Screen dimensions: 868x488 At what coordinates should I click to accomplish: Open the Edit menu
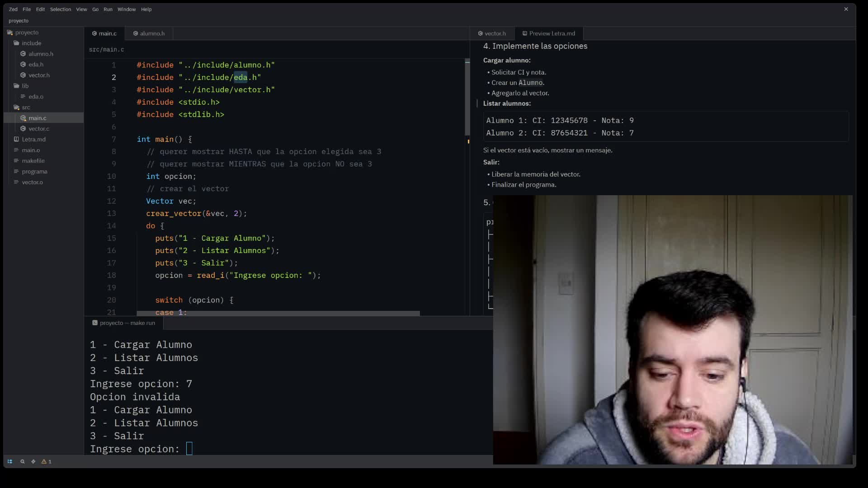tap(40, 9)
